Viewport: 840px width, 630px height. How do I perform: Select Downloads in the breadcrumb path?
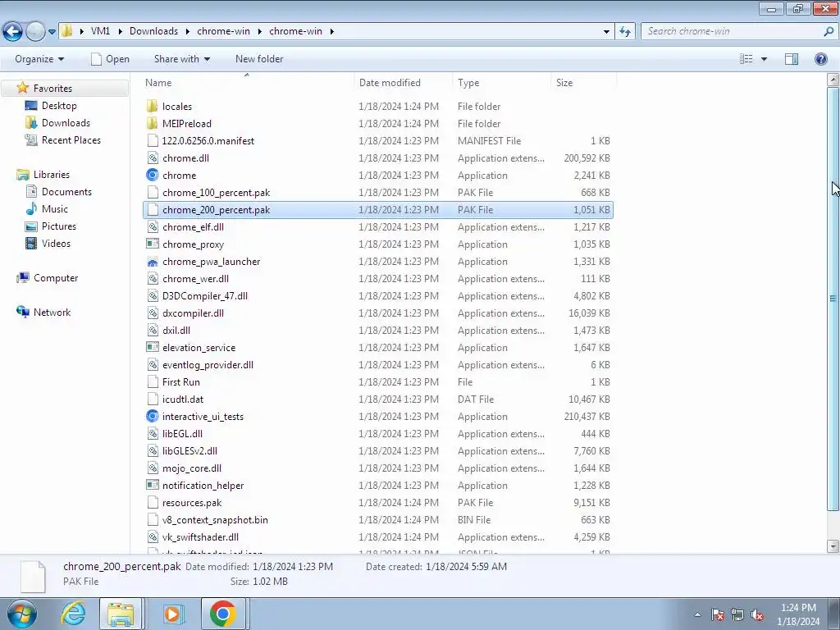[x=153, y=31]
